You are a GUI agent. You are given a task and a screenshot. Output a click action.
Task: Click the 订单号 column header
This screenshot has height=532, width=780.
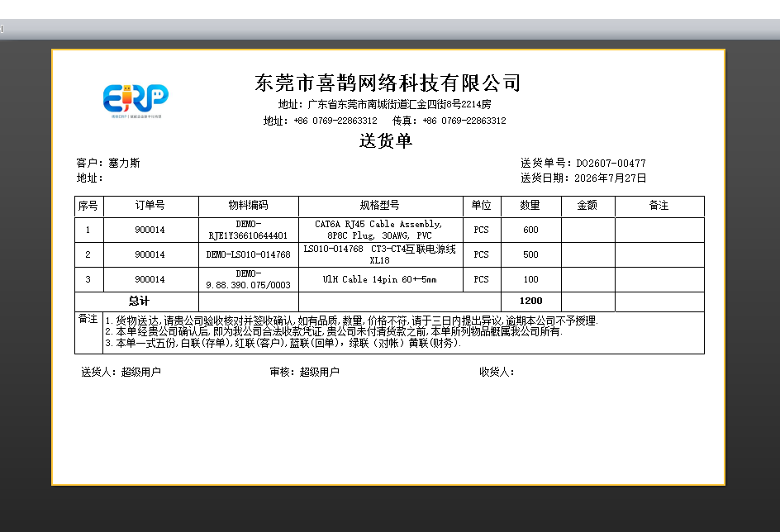[150, 206]
